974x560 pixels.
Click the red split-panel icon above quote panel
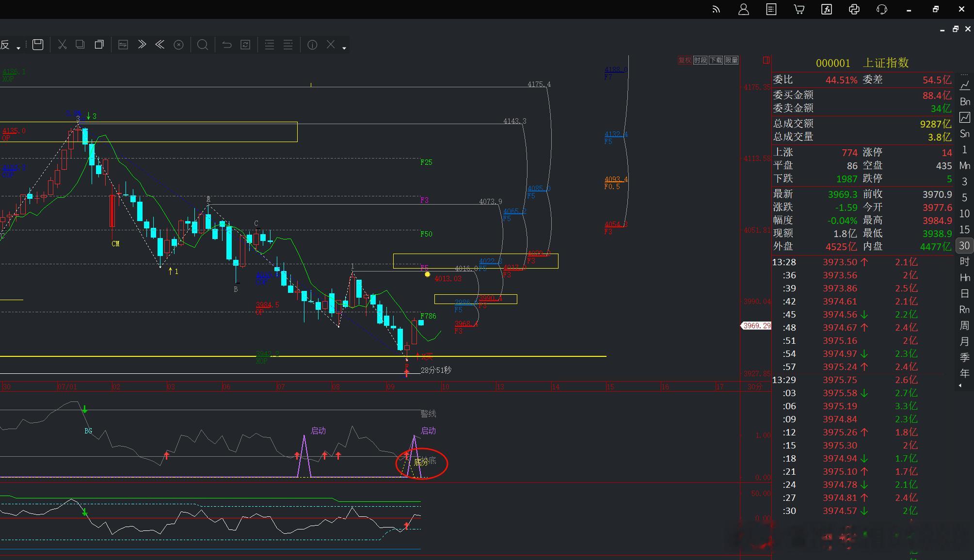pyautogui.click(x=766, y=60)
